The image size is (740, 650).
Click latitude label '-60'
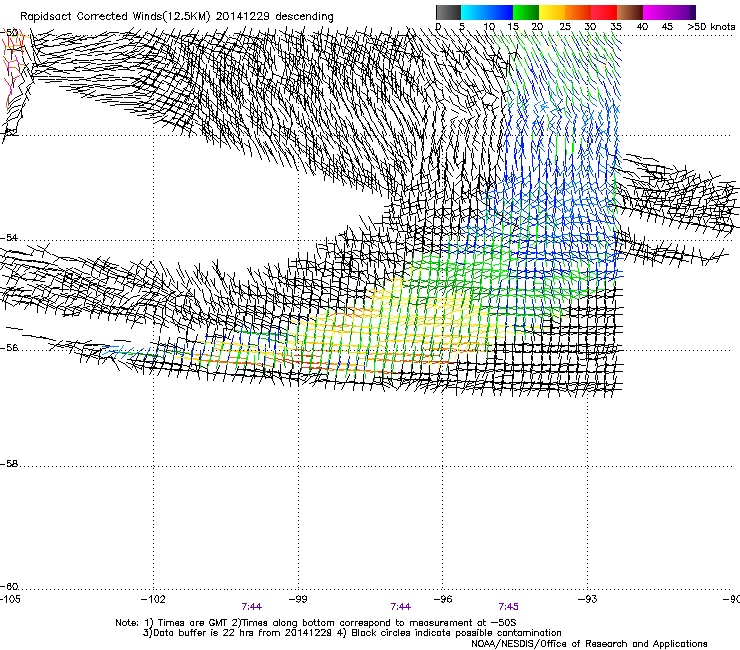[x=9, y=587]
